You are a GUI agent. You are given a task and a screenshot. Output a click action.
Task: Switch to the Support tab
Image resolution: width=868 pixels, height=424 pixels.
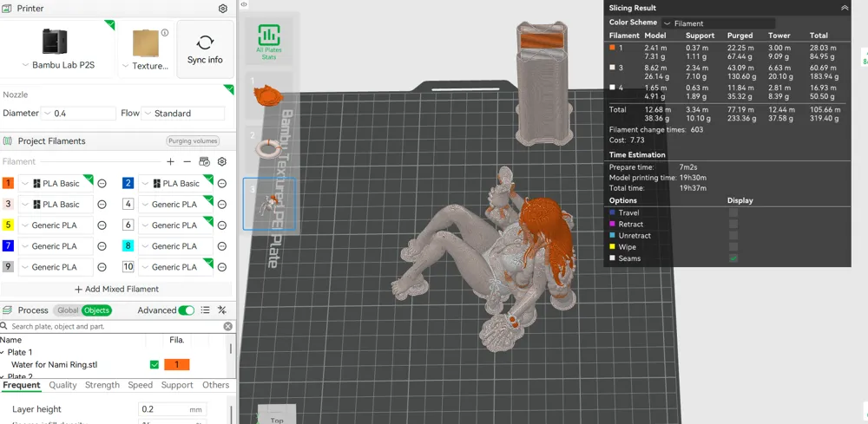pos(177,385)
